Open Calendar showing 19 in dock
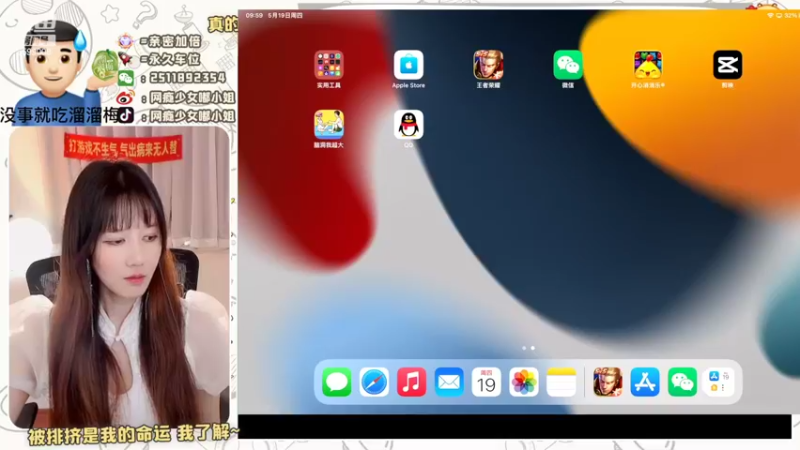The height and width of the screenshot is (450, 800). point(486,382)
